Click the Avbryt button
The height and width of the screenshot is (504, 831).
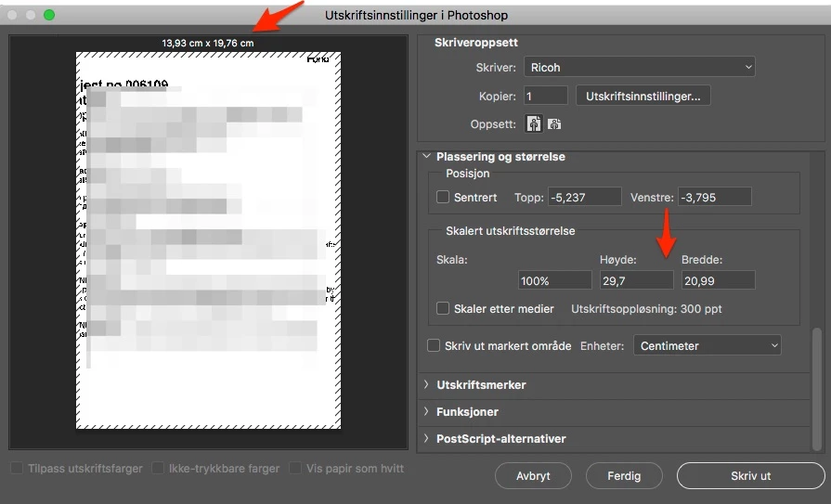pyautogui.click(x=533, y=476)
